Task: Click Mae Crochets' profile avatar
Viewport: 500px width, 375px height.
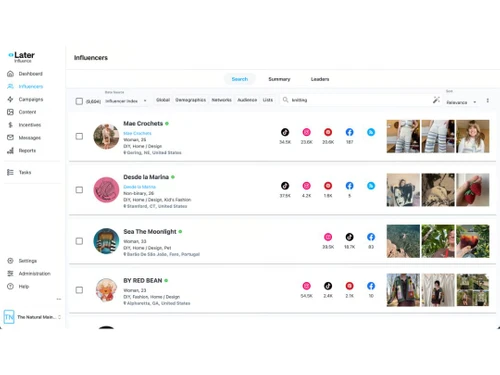Action: click(106, 136)
